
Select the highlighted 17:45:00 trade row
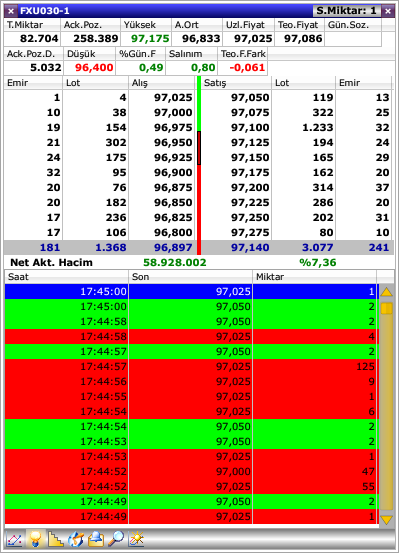[x=192, y=292]
